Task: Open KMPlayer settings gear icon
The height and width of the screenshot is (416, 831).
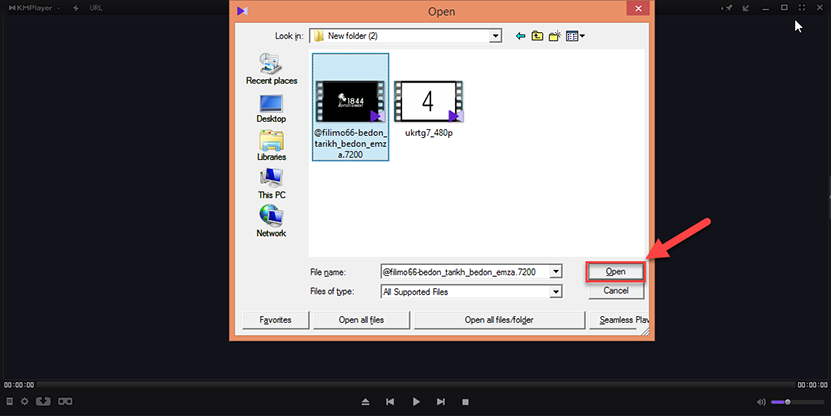Action: tap(24, 402)
